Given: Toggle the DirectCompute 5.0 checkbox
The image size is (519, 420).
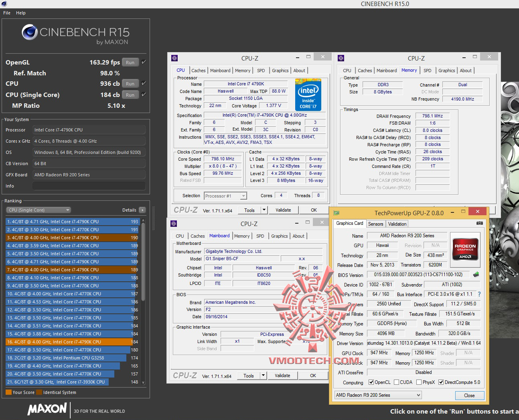Looking at the screenshot, I should pyautogui.click(x=441, y=382).
